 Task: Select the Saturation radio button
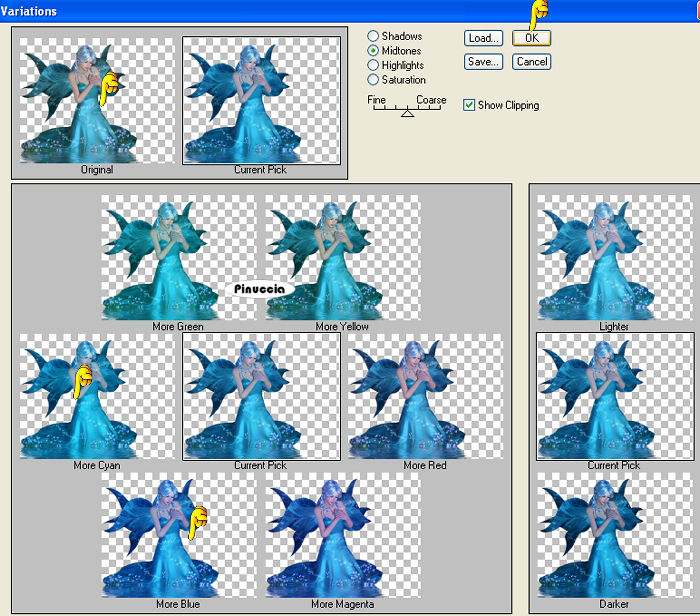(373, 80)
